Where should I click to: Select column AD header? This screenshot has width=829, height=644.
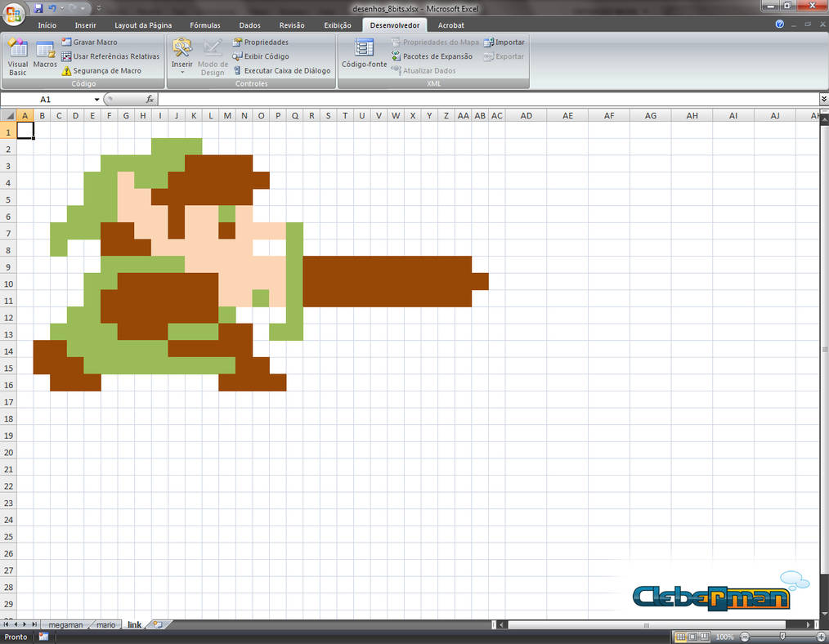526,115
